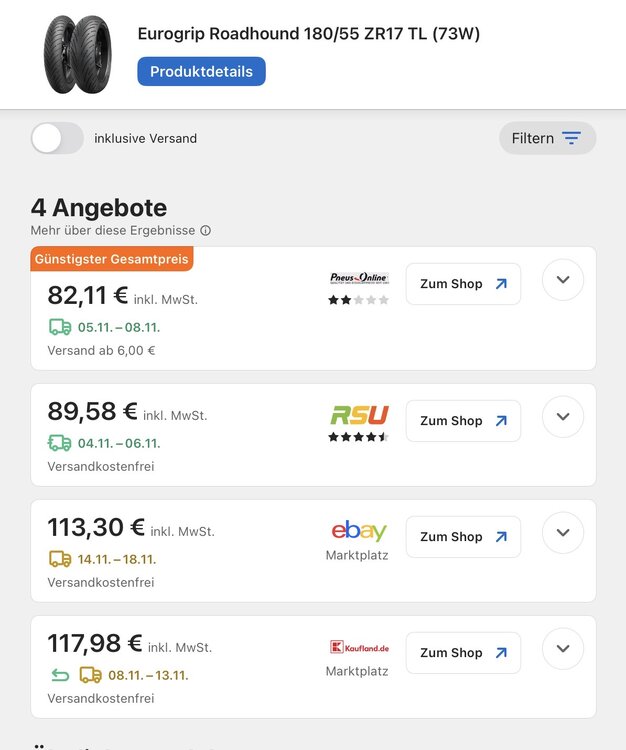Click the Eurogrip Roadhound tire thumbnail
The height and width of the screenshot is (750, 626).
coord(77,54)
